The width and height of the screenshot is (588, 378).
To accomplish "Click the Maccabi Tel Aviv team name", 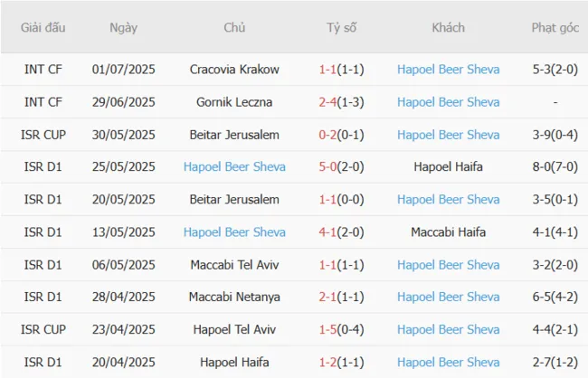I will [234, 265].
